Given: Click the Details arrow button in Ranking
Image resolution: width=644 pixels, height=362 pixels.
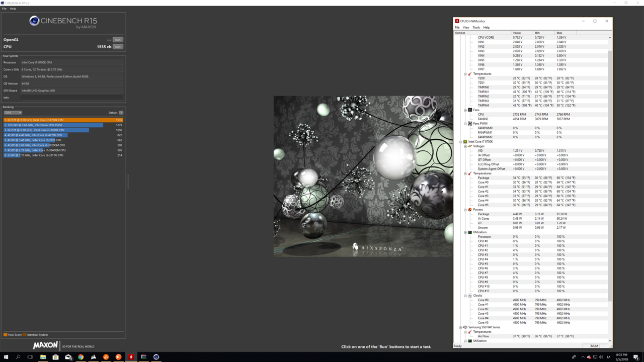Looking at the screenshot, I should pos(121,113).
